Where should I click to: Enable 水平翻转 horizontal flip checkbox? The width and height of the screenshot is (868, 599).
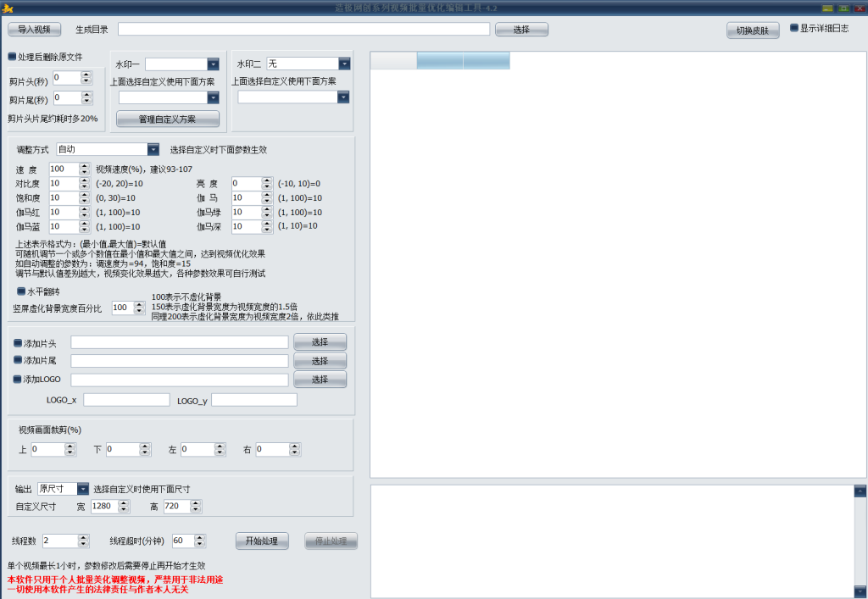pyautogui.click(x=22, y=291)
